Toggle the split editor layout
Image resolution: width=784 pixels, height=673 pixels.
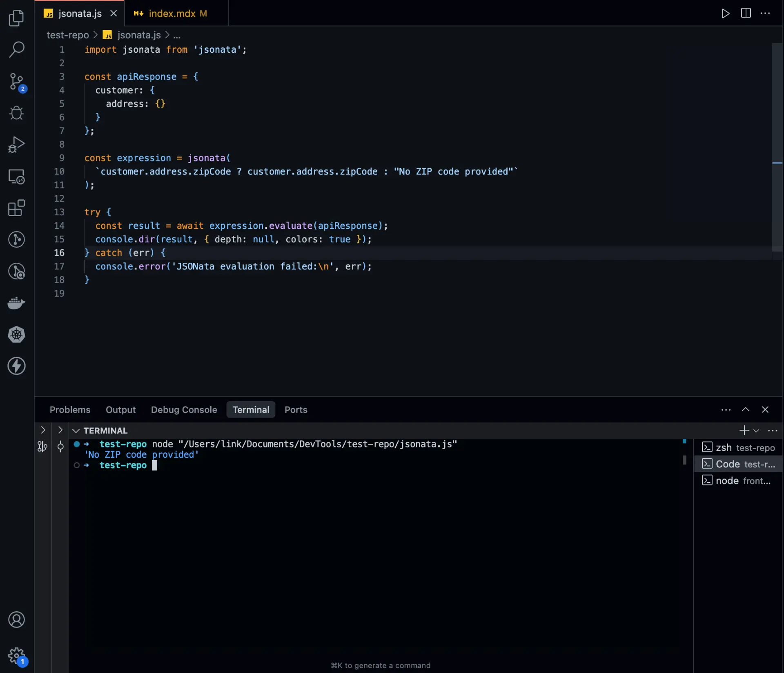point(745,13)
